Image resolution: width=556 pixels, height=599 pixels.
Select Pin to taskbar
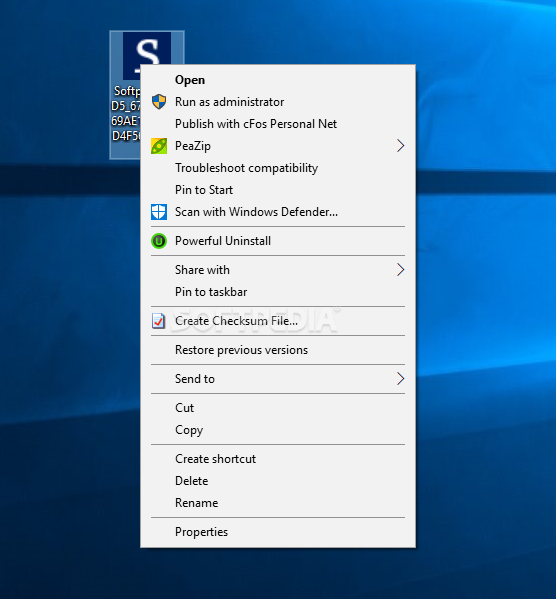tap(278, 292)
